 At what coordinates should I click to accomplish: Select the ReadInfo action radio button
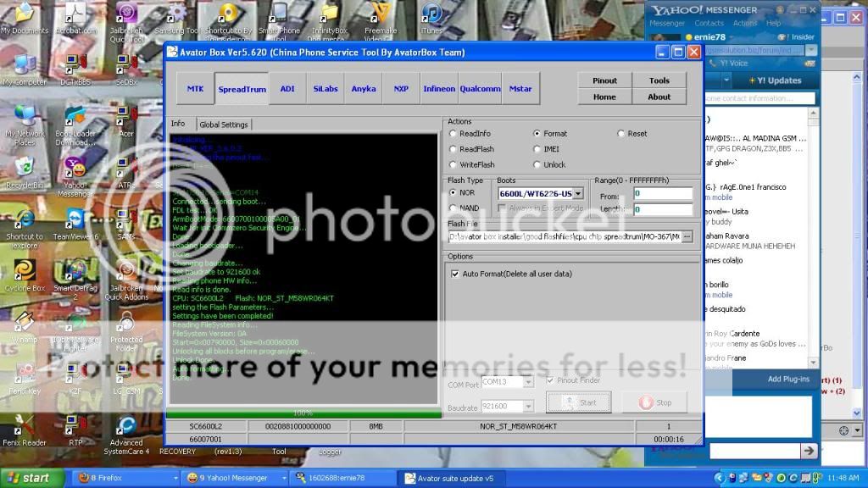tap(453, 134)
